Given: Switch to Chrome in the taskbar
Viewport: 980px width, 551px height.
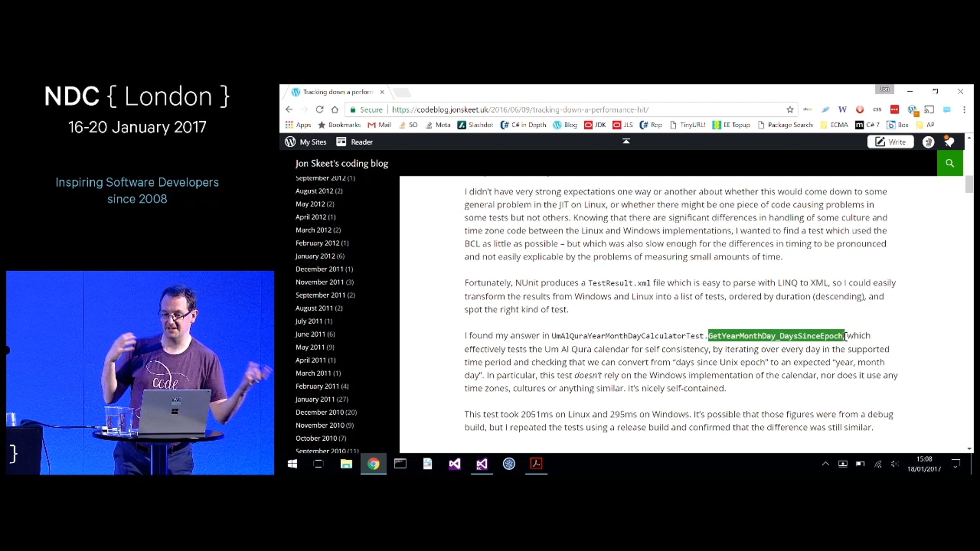Looking at the screenshot, I should (x=373, y=464).
